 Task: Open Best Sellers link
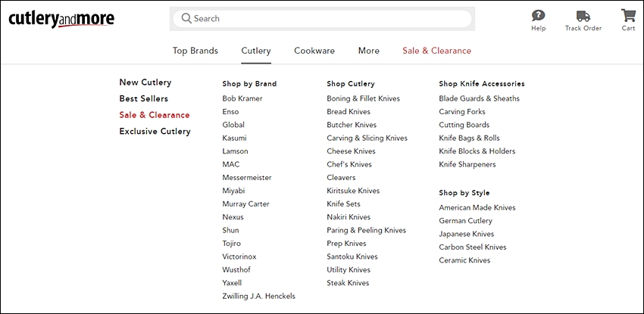144,99
